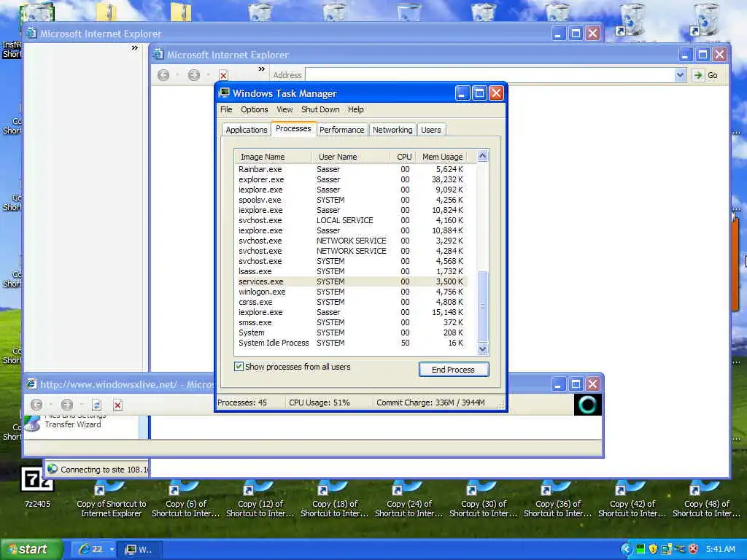Viewport: 747px width, 560px height.
Task: Open Copy (24) of Shortcut desktop icon
Action: [409, 499]
